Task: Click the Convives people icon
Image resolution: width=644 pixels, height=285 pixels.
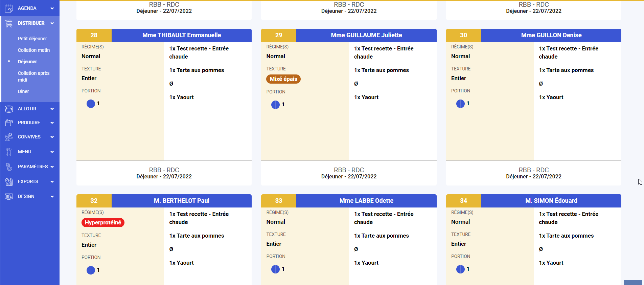Action: [x=9, y=137]
